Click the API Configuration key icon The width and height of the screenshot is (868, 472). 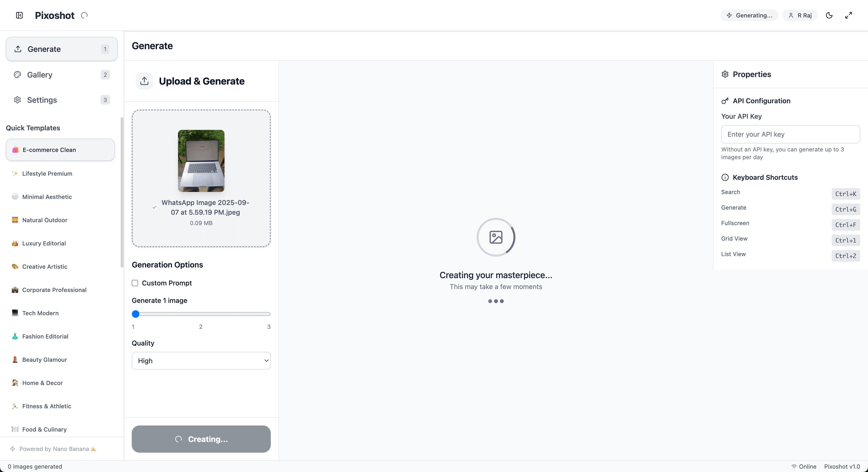pyautogui.click(x=725, y=101)
